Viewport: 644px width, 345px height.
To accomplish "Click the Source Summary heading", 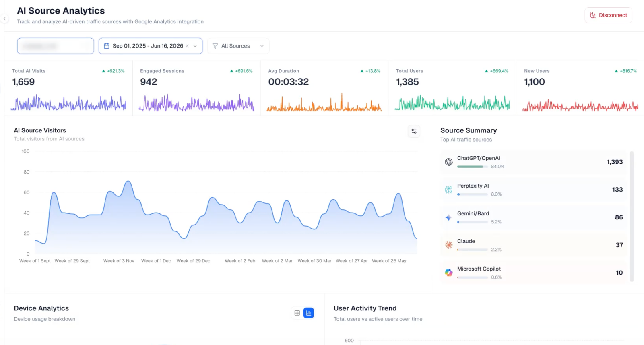I will tap(469, 130).
